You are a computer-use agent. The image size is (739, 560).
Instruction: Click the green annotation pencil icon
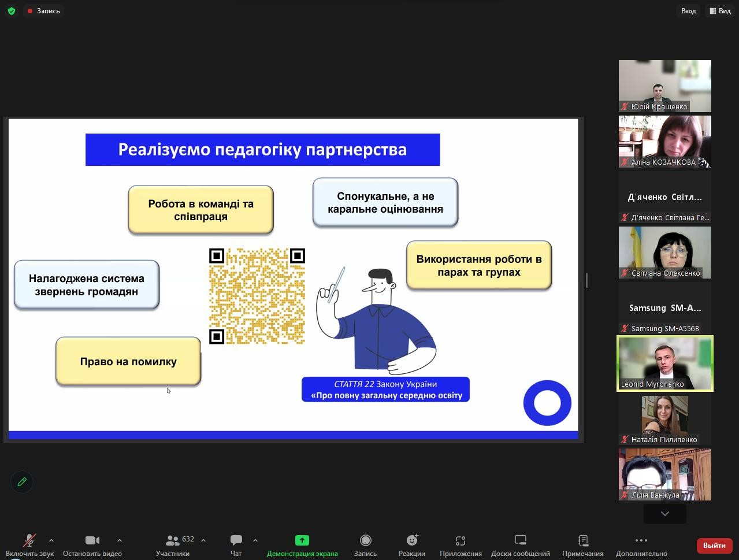pyautogui.click(x=22, y=481)
